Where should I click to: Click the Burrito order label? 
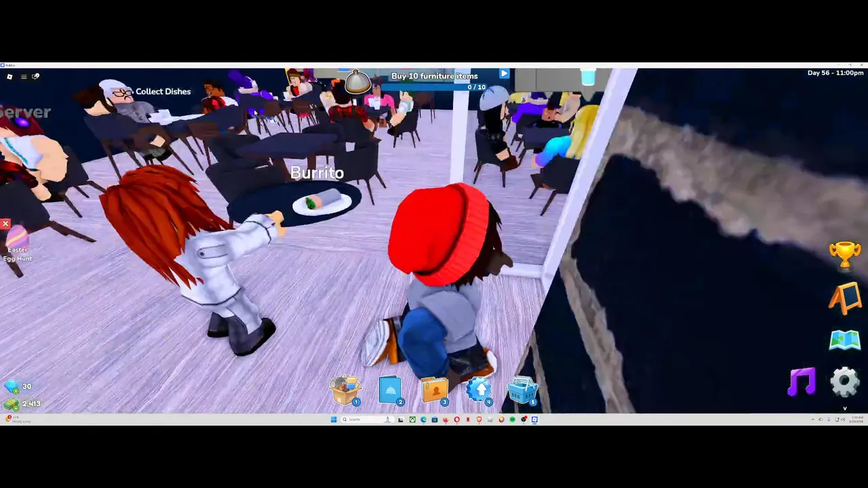[x=317, y=173]
